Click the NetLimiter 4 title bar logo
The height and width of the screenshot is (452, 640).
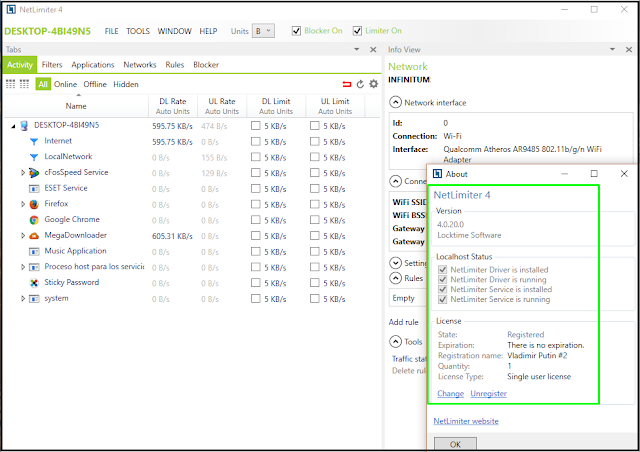pyautogui.click(x=11, y=9)
